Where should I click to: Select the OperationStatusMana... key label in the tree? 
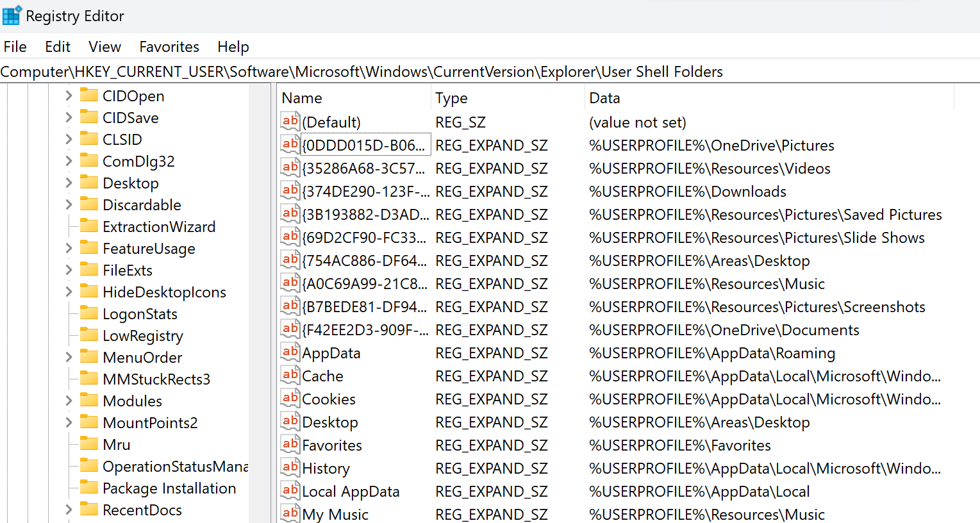[175, 467]
